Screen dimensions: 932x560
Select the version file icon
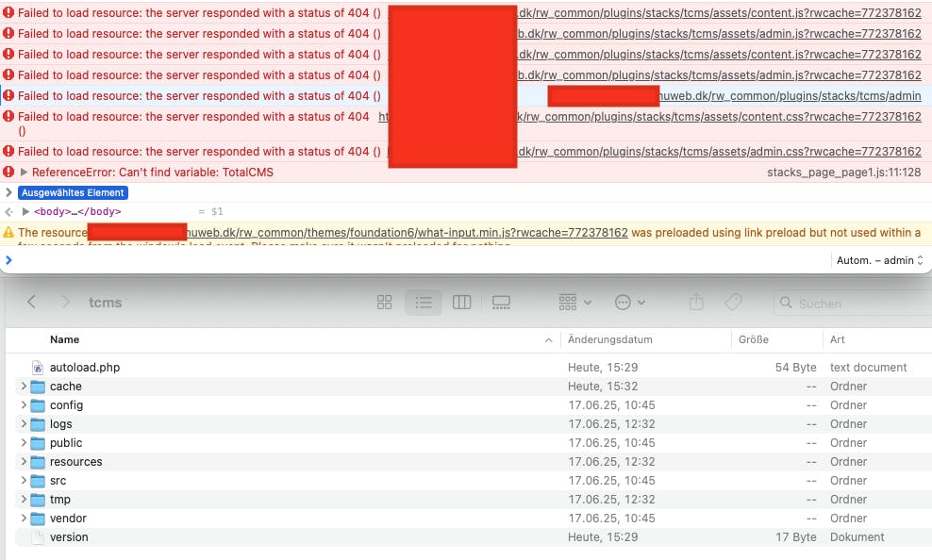[x=38, y=537]
